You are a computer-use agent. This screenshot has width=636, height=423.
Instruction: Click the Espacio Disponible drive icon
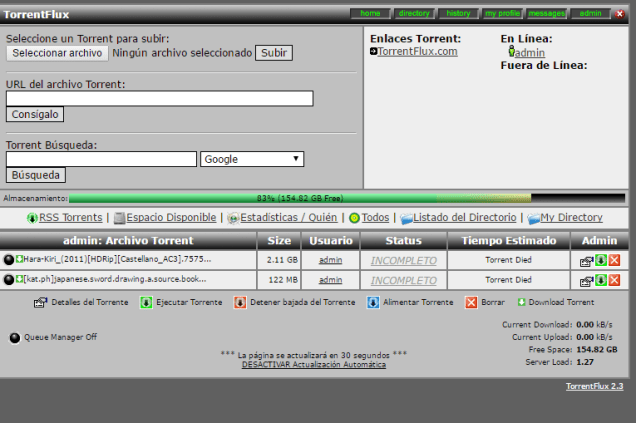[x=119, y=218]
